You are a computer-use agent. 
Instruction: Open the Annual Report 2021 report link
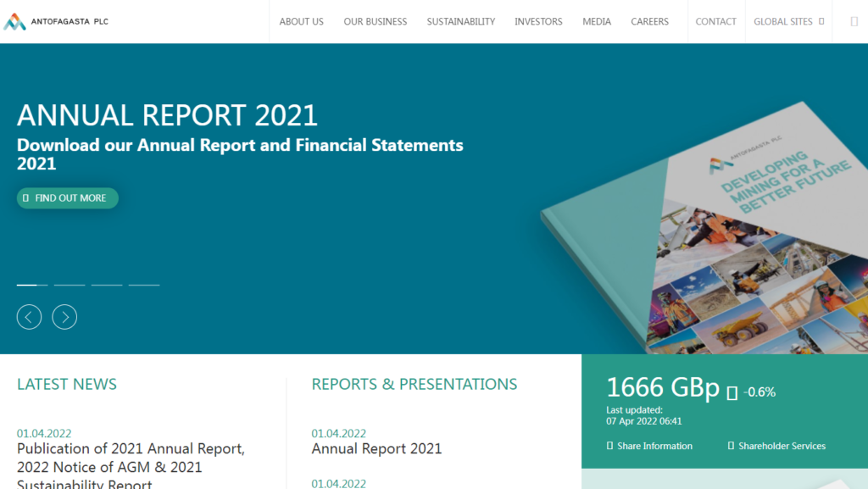[376, 448]
